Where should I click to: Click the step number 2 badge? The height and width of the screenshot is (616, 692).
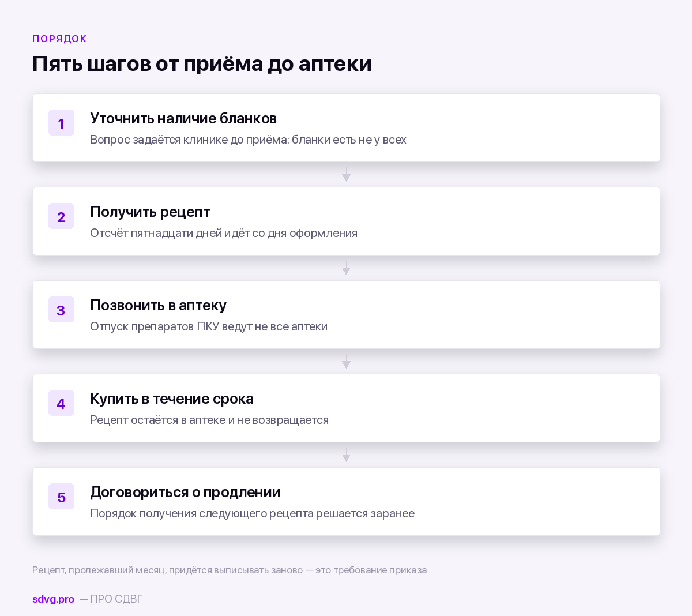pyautogui.click(x=61, y=216)
